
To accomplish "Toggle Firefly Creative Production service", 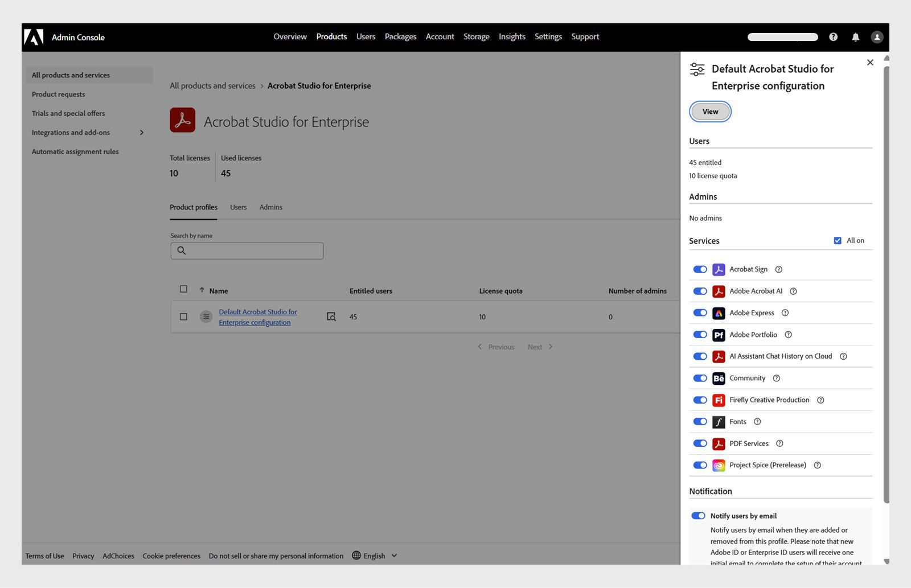I will [700, 400].
